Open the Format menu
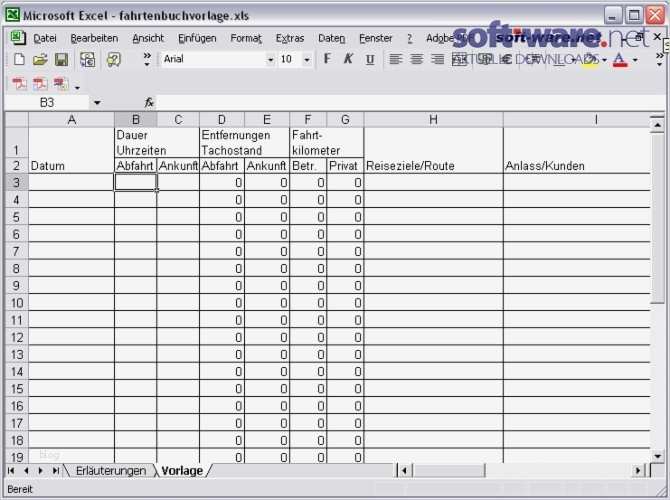This screenshot has height=500, width=670. point(246,38)
